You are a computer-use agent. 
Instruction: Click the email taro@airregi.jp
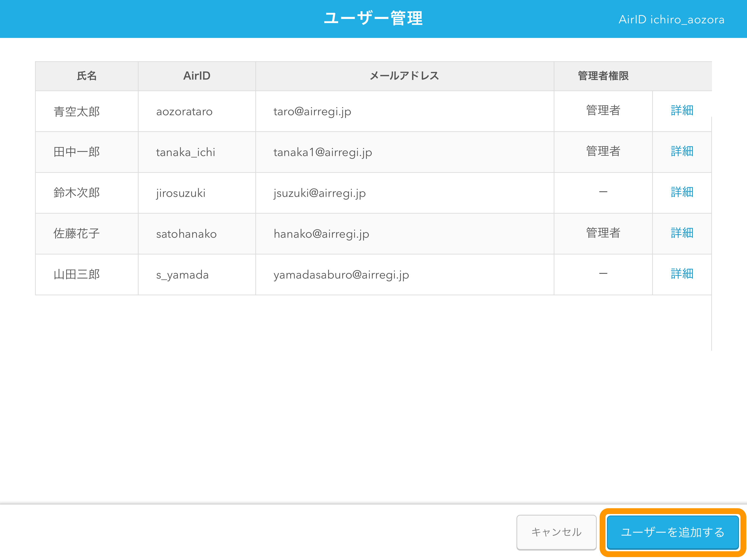(x=312, y=112)
